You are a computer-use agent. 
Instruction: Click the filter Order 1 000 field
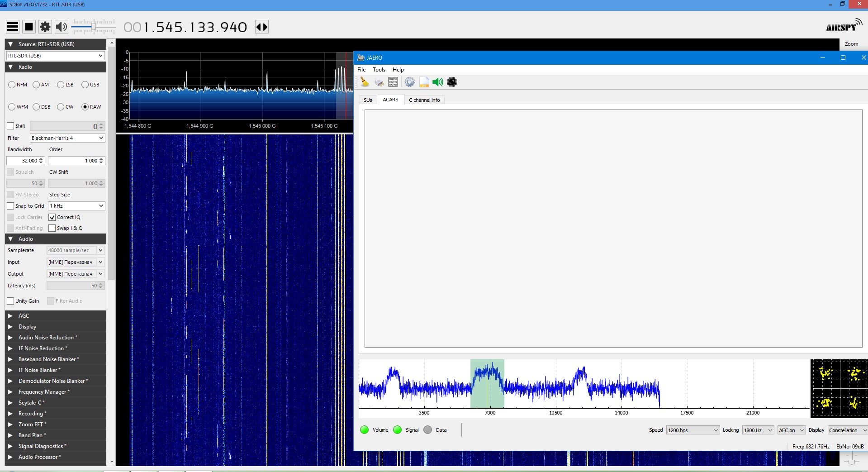click(76, 161)
